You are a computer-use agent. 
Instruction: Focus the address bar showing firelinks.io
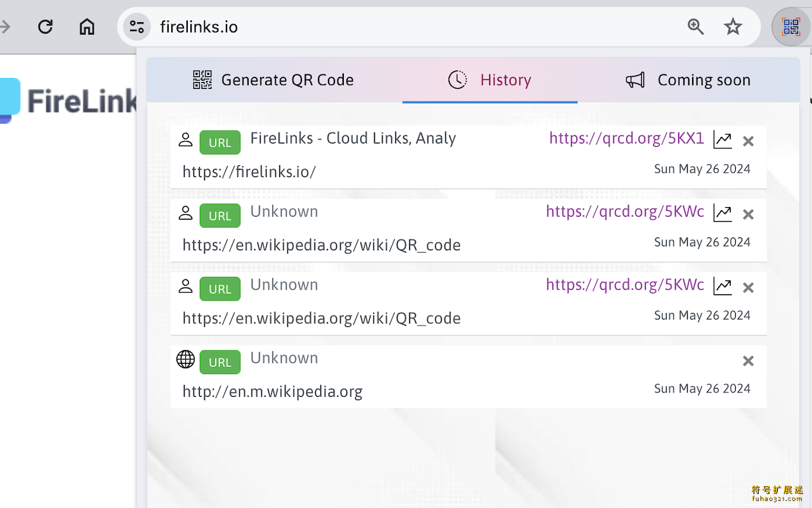point(439,27)
